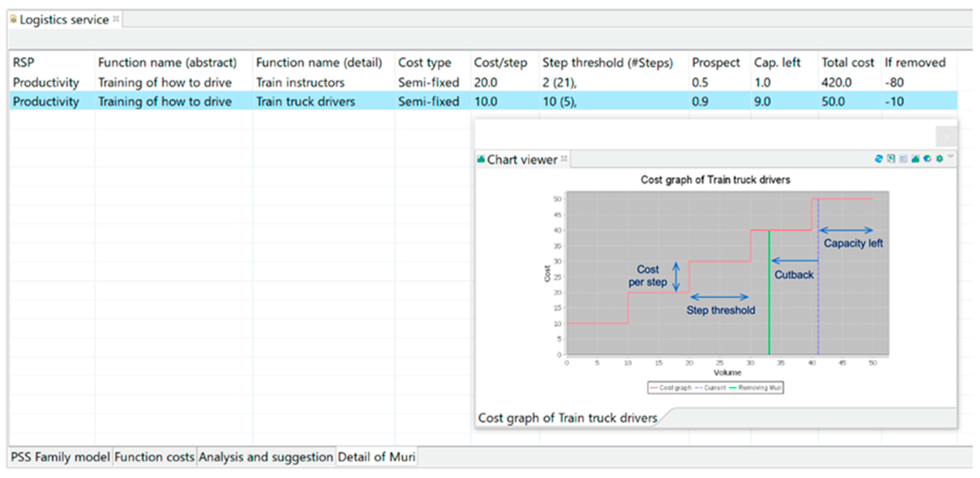
Task: Select the Detail of Muri tab
Action: pyautogui.click(x=376, y=456)
